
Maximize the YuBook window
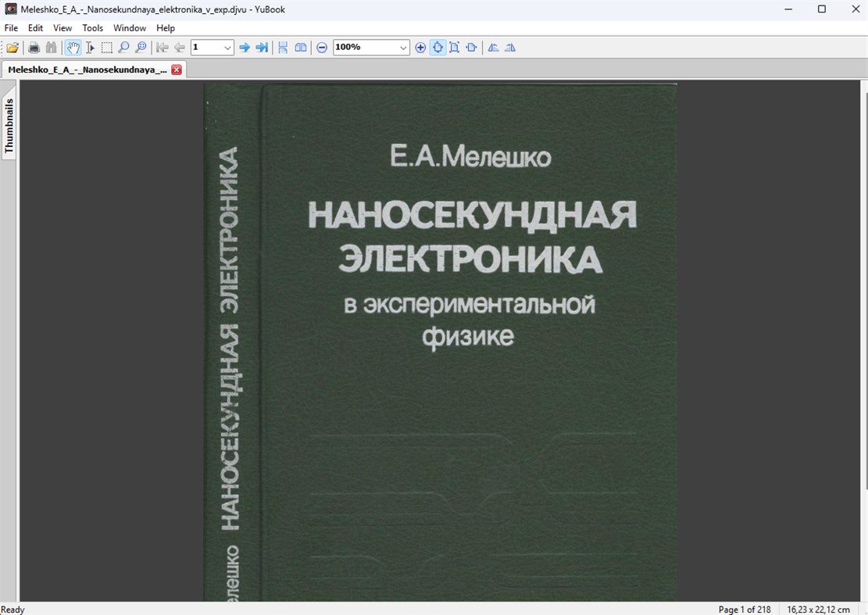(822, 9)
